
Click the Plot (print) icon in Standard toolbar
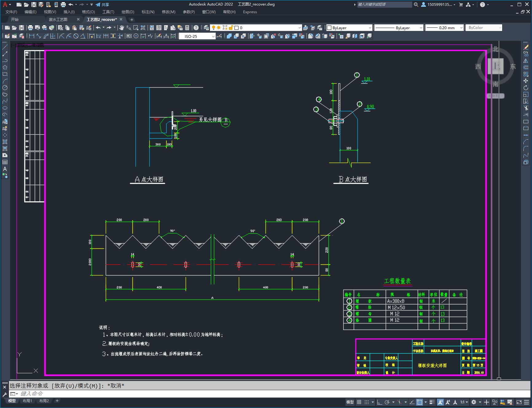(x=30, y=28)
